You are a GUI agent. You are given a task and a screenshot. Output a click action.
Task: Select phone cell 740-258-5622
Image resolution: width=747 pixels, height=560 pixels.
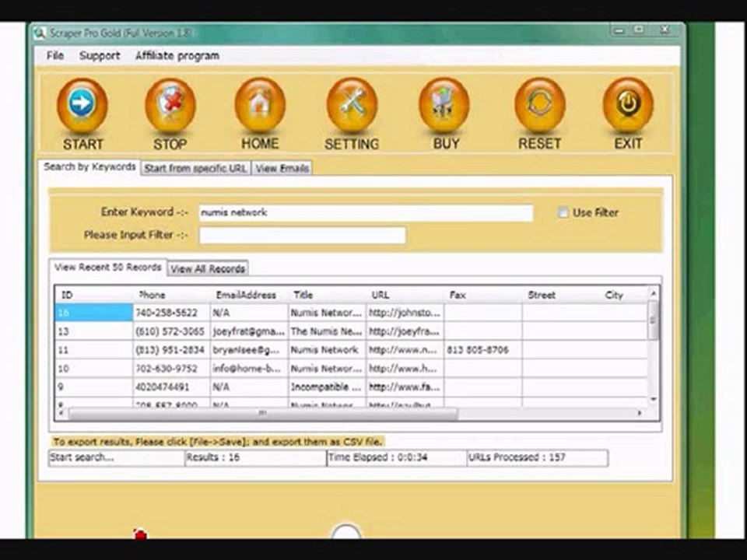pos(172,313)
